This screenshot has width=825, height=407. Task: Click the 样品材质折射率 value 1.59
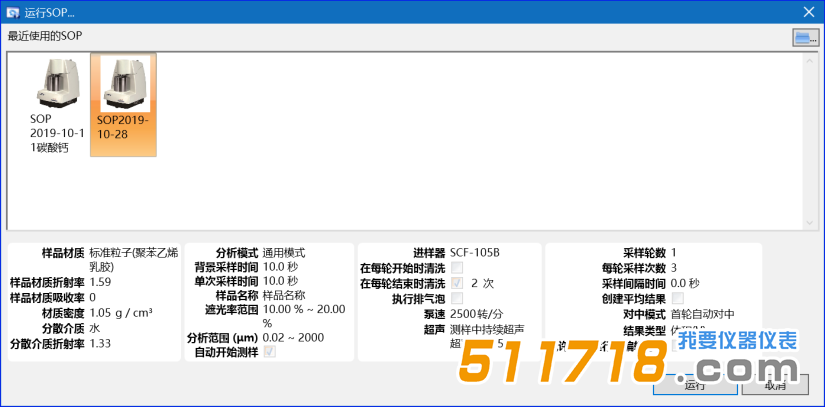click(x=100, y=282)
